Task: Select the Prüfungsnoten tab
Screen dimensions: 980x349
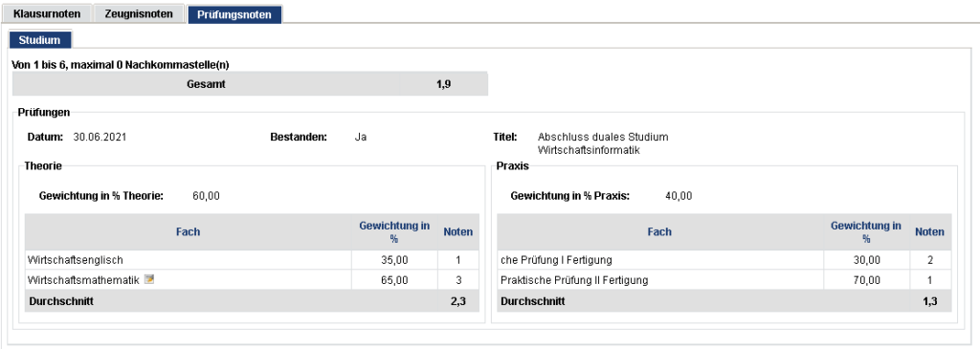Action: point(234,14)
